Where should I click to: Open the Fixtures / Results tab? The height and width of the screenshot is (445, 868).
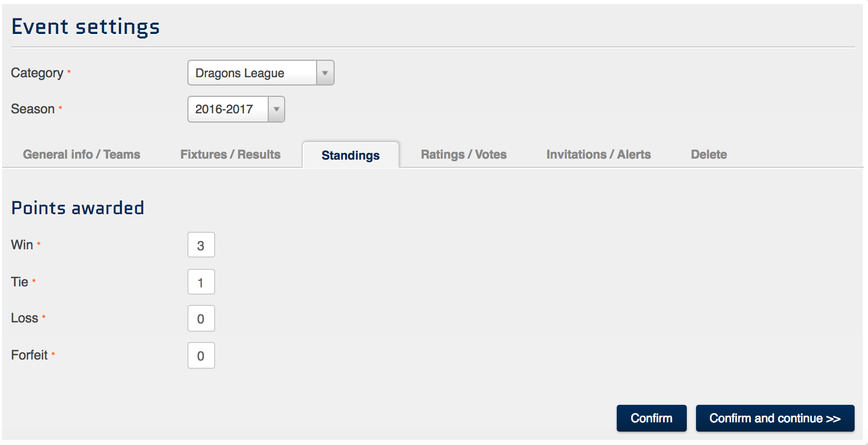click(230, 155)
